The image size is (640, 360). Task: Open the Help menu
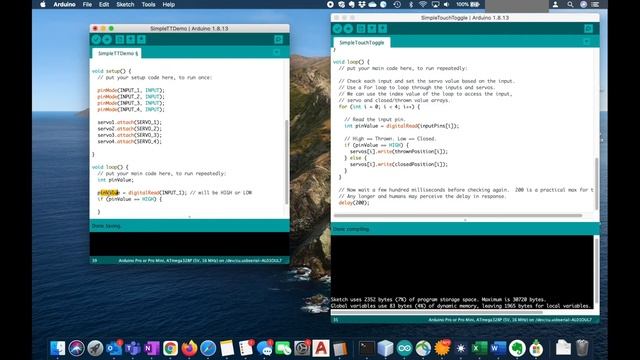[x=169, y=4]
